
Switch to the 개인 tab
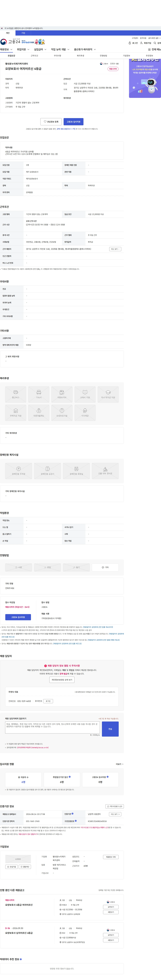(8, 33)
